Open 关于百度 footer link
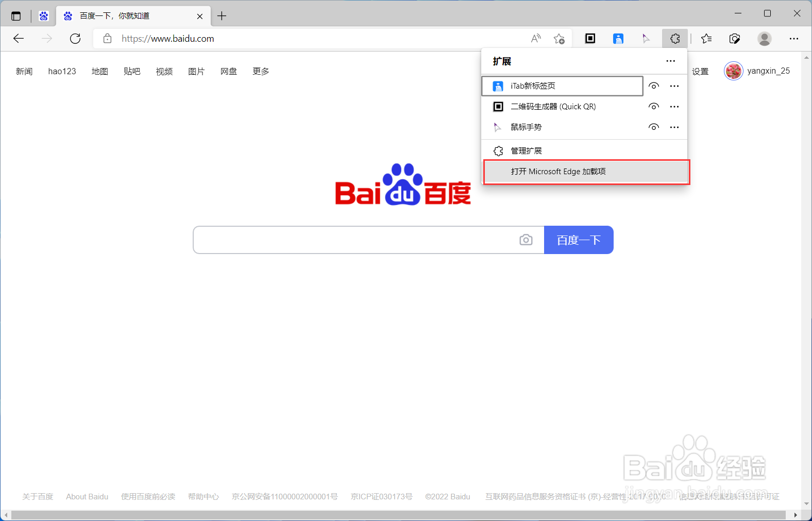 (38, 497)
